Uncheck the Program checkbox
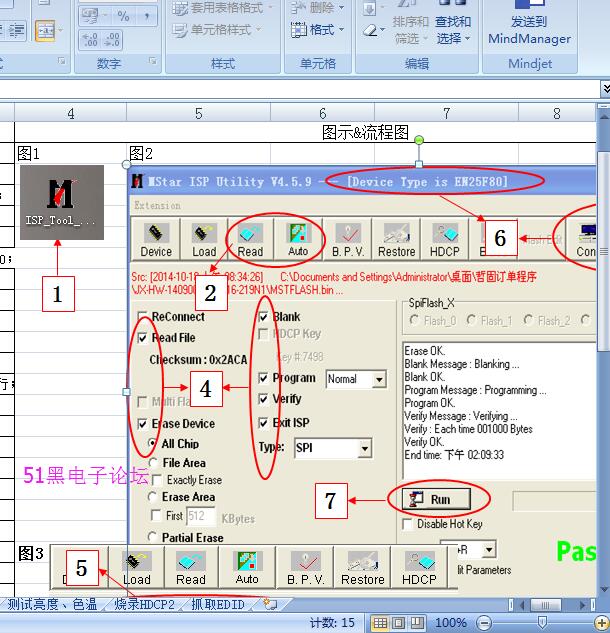The image size is (610, 633). point(263,378)
